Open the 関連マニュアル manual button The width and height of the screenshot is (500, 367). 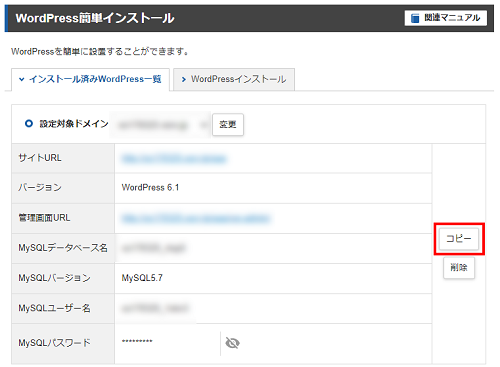click(x=446, y=18)
